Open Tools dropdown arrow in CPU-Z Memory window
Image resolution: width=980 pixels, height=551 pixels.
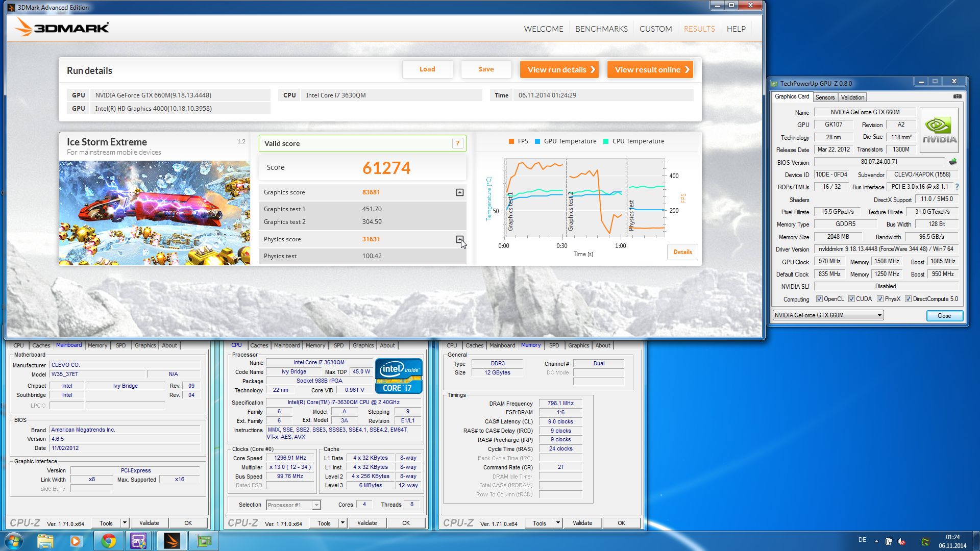[558, 523]
